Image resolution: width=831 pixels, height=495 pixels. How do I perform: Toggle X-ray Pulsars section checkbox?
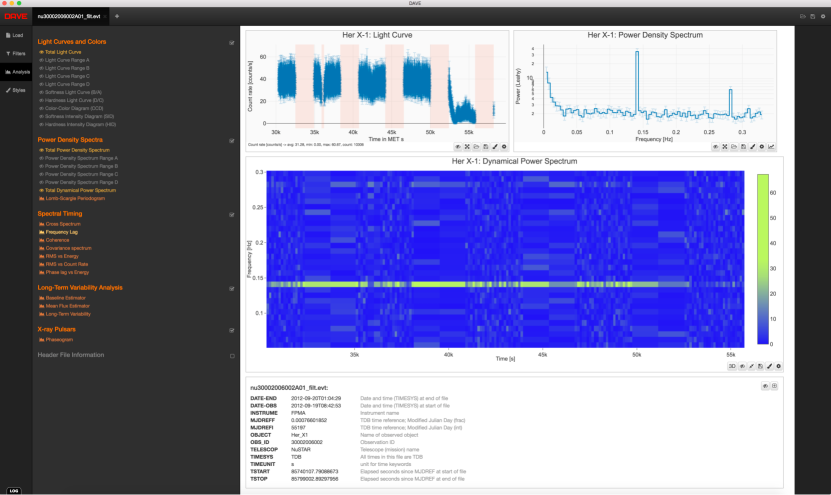coord(232,330)
